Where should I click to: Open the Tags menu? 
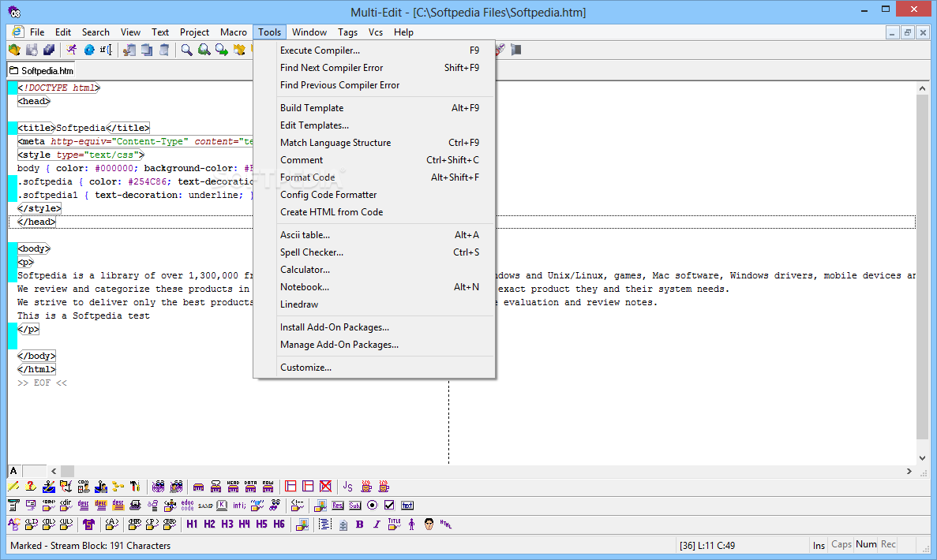pos(347,32)
